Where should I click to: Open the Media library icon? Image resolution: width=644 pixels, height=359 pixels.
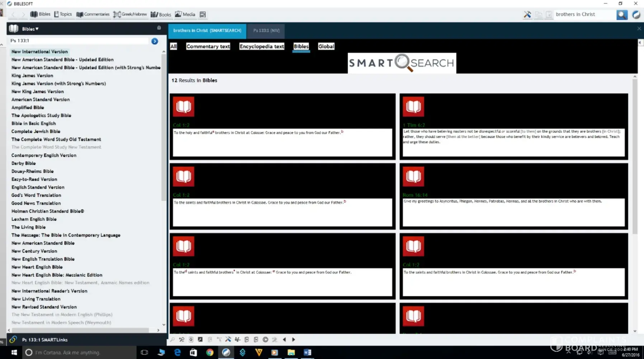185,14
